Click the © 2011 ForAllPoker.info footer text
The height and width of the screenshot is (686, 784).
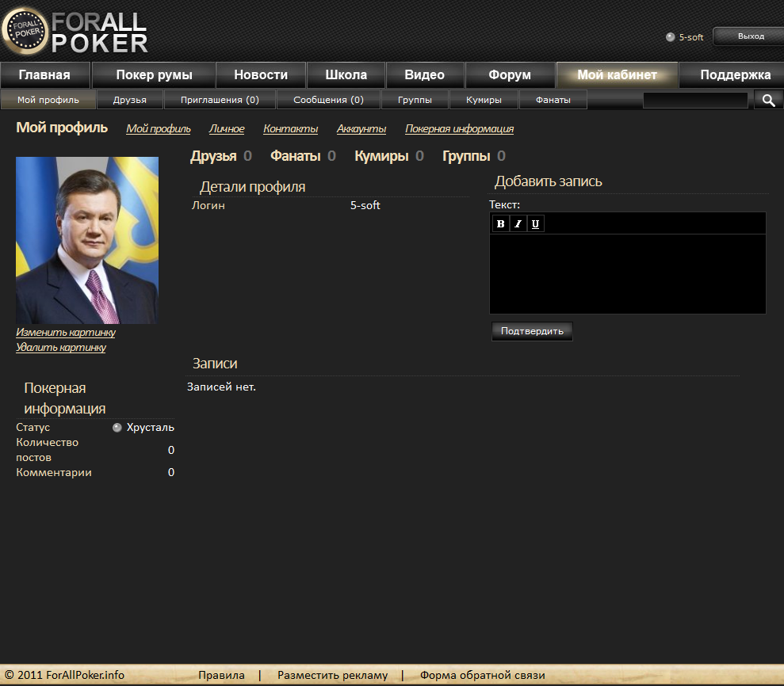point(64,676)
